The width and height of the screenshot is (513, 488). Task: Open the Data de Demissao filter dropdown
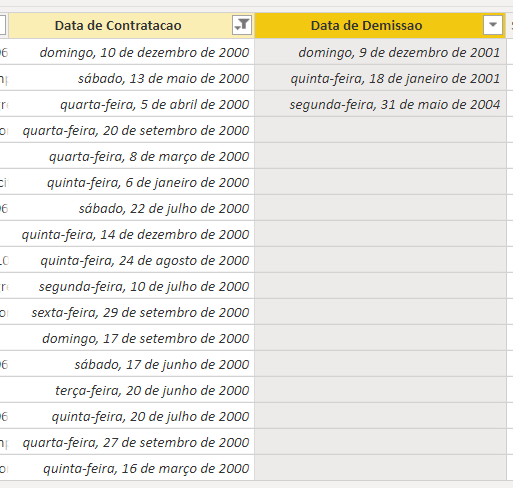(493, 25)
